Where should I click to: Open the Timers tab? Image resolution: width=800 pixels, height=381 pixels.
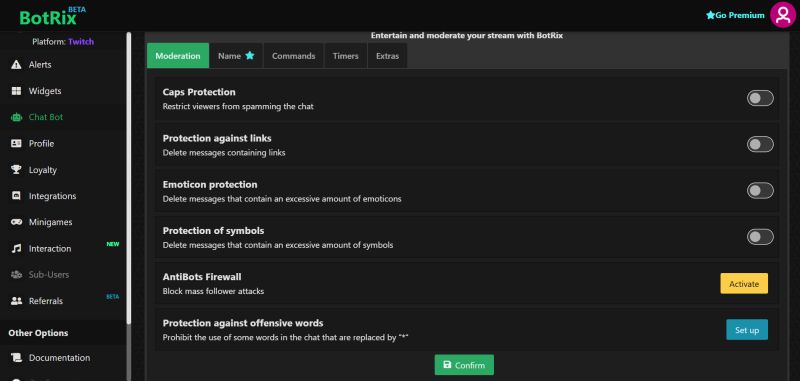point(345,56)
